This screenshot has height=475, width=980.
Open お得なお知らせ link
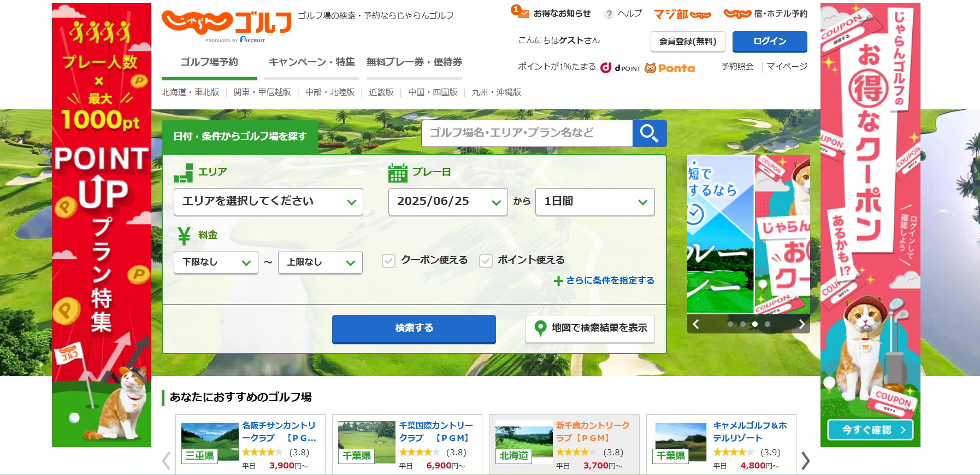[562, 14]
